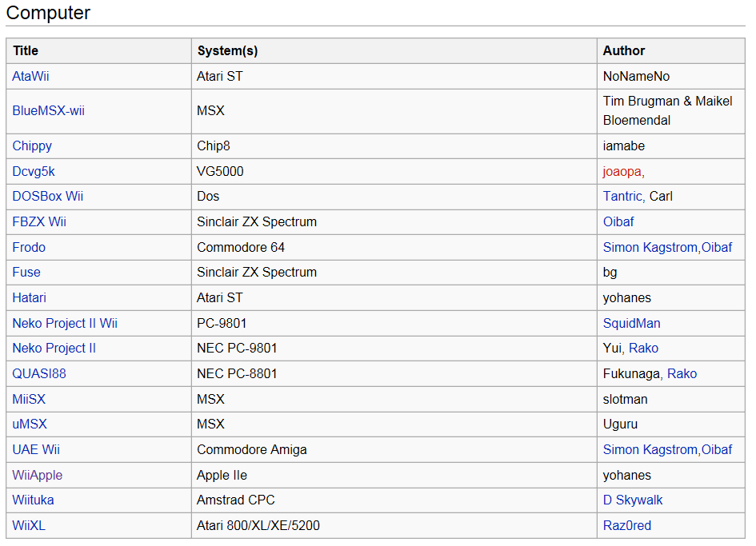Click Sinclair ZX Spectrum in FBZX Wii row
The height and width of the screenshot is (546, 756).
click(x=257, y=222)
